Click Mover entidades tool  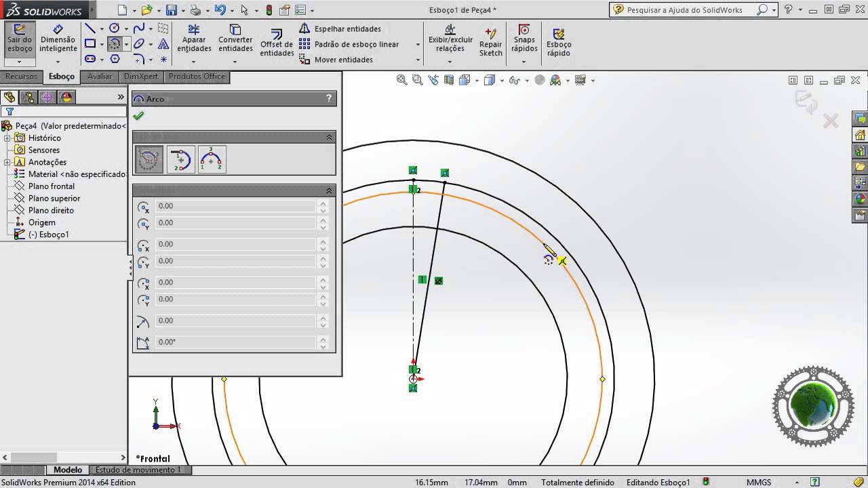[x=336, y=60]
